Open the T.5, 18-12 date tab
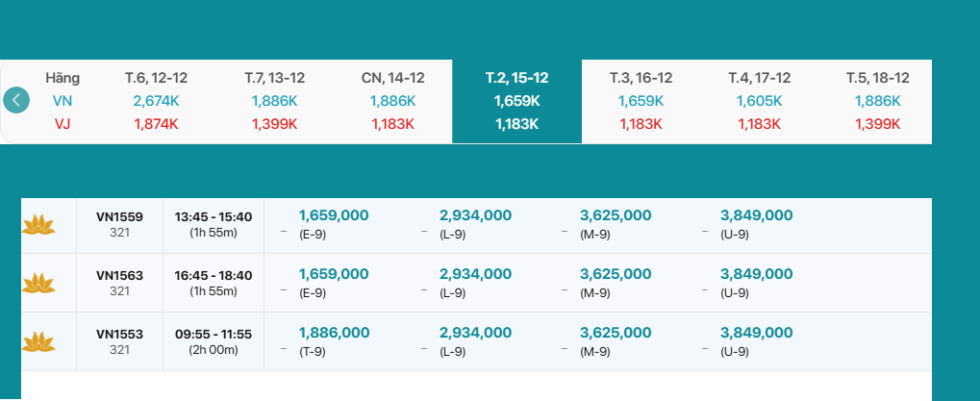The image size is (980, 401). click(x=877, y=100)
